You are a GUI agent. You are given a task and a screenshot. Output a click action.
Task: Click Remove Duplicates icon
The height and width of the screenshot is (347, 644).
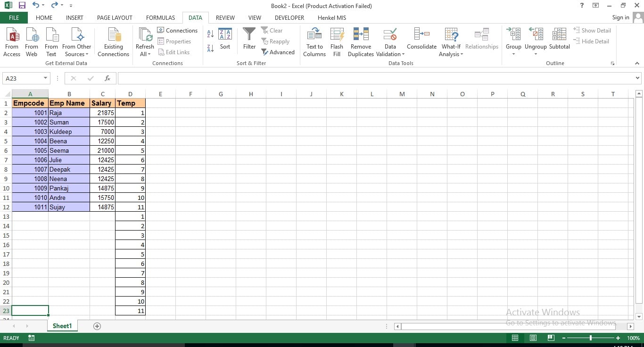361,35
